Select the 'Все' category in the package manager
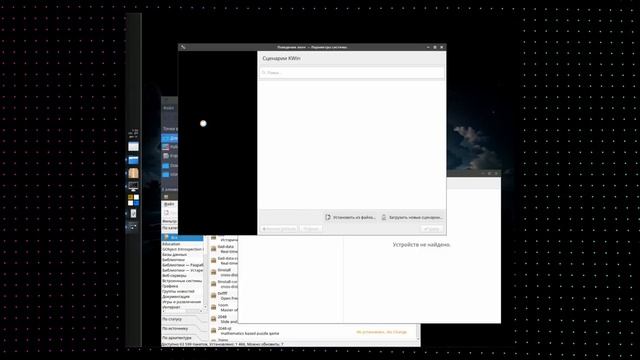 tap(182, 238)
